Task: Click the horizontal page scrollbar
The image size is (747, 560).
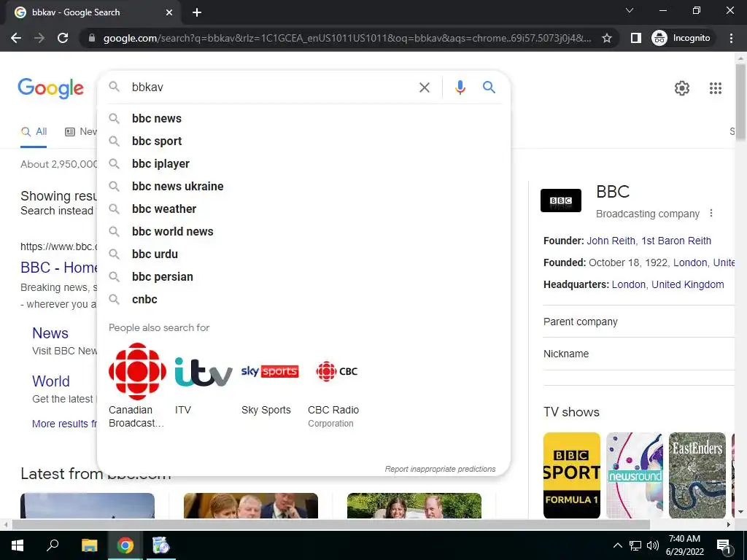Action: tap(331, 524)
